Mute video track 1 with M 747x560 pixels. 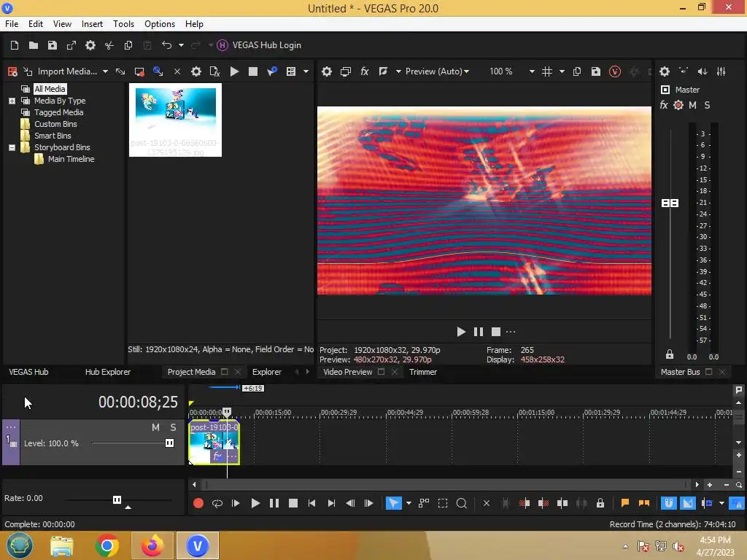(155, 427)
